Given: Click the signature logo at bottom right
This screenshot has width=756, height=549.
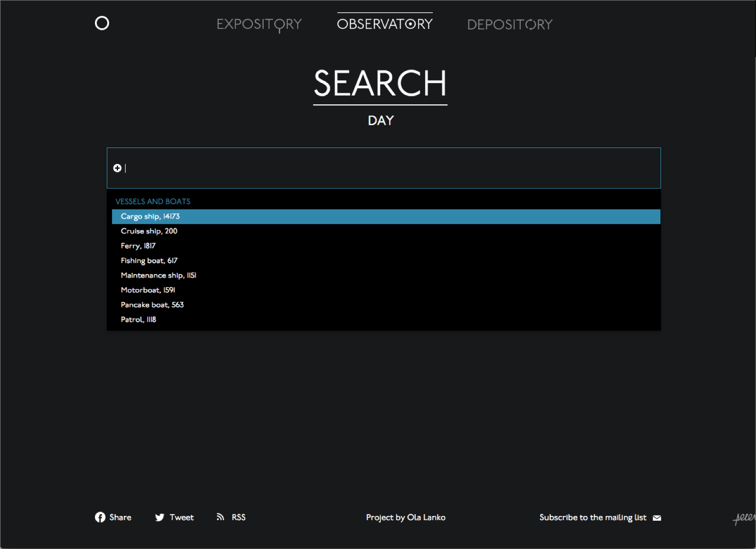Looking at the screenshot, I should [744, 518].
